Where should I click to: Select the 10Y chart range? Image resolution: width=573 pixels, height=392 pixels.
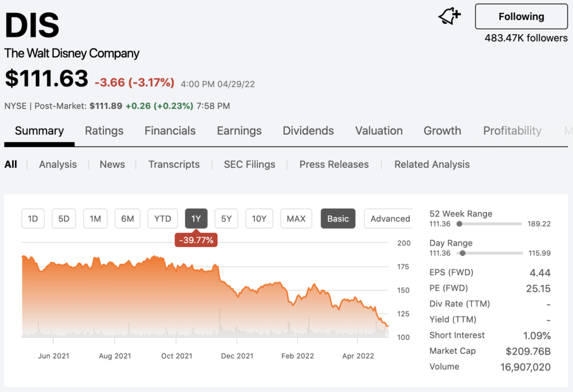click(x=259, y=219)
